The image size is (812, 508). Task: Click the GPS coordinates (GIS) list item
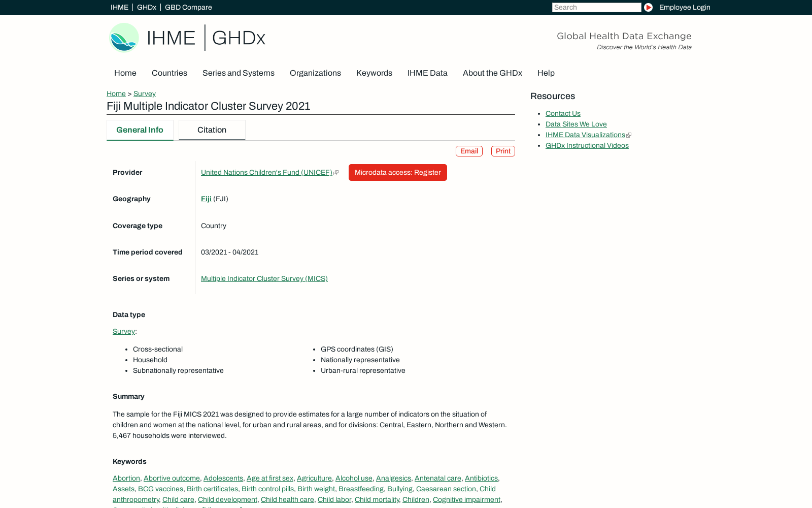pos(357,349)
